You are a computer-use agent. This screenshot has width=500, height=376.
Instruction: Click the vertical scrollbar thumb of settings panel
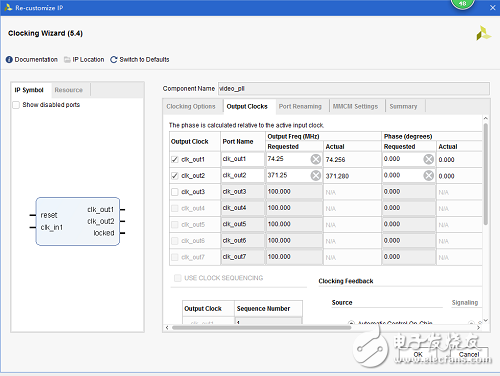pos(486,173)
